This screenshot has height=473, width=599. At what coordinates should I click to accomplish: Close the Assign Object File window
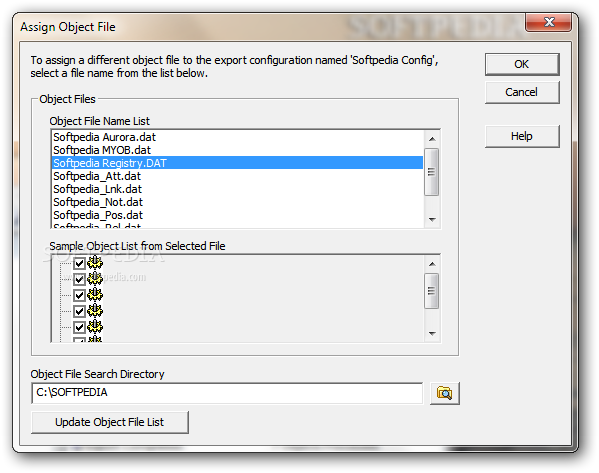[x=549, y=22]
